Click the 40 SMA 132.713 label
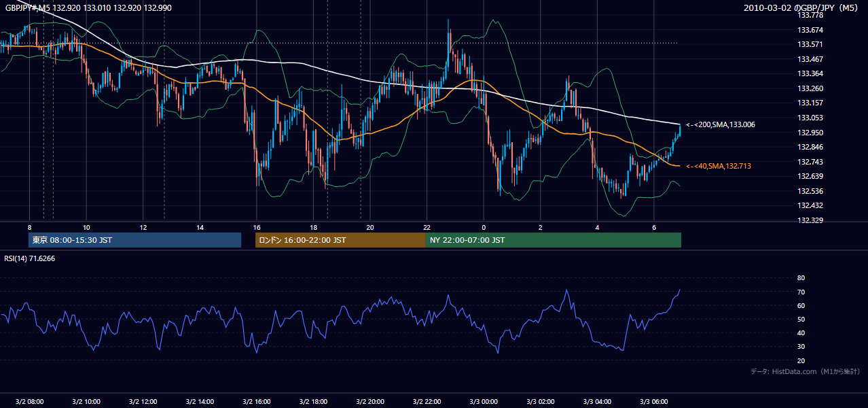 719,166
